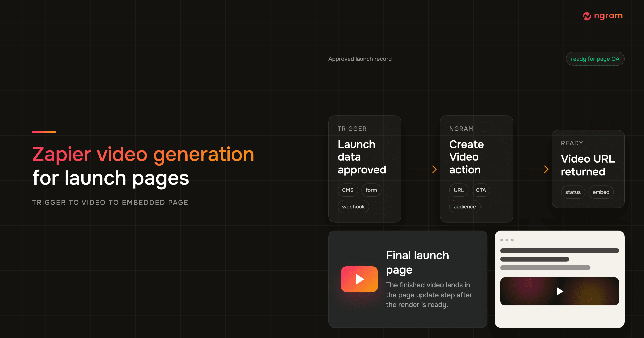Click the NGRAM card label
Image resolution: width=644 pixels, height=338 pixels.
click(461, 129)
